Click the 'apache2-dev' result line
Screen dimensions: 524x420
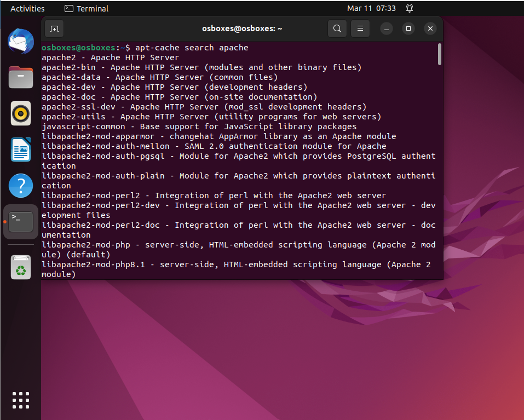[x=175, y=87]
